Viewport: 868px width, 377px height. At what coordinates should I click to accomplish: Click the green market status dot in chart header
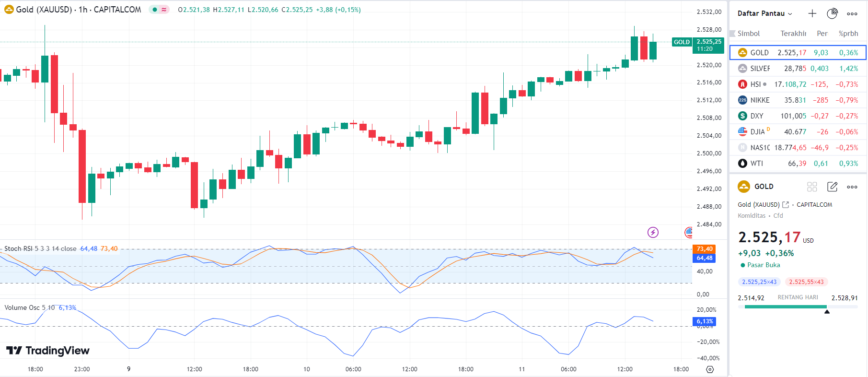click(155, 10)
